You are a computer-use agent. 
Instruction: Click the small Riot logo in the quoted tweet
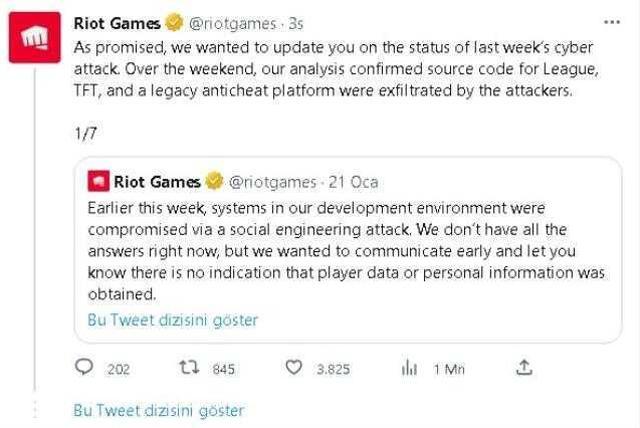pos(99,182)
